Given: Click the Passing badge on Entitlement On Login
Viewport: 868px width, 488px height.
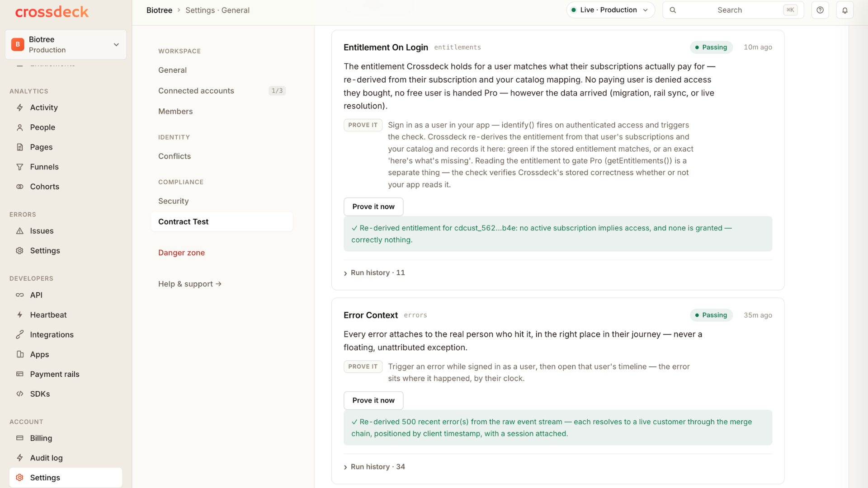Looking at the screenshot, I should pyautogui.click(x=711, y=47).
